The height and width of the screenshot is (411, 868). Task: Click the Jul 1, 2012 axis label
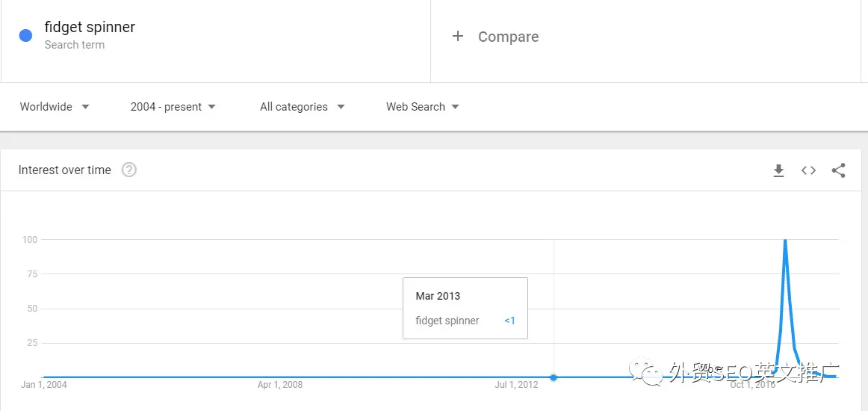tap(516, 385)
